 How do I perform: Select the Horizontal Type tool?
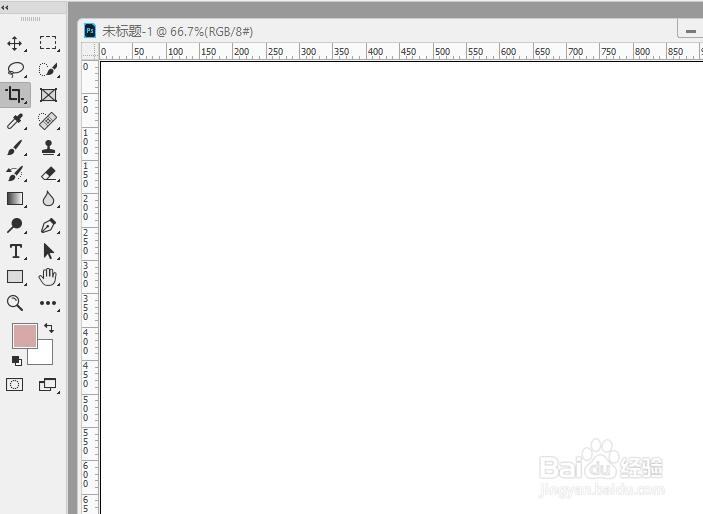click(16, 251)
